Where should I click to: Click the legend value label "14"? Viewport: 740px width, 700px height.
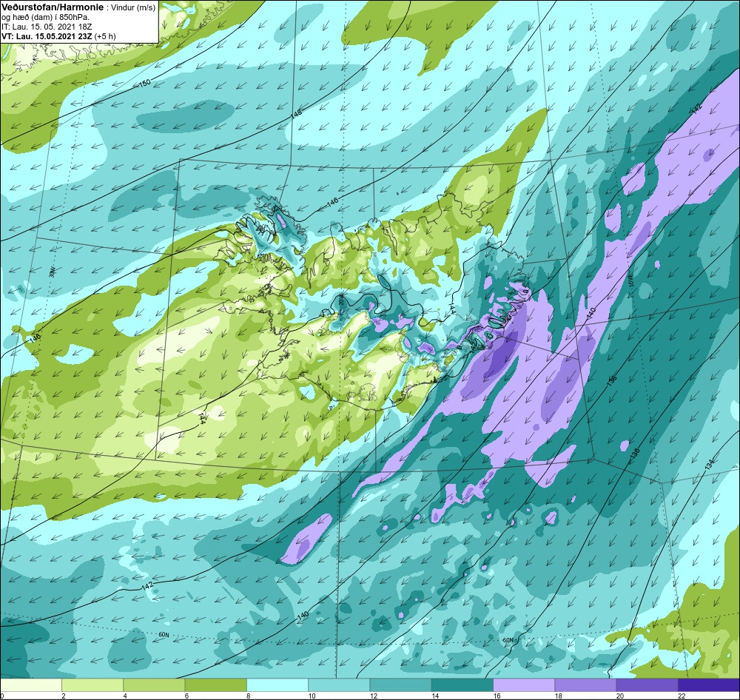[434, 696]
